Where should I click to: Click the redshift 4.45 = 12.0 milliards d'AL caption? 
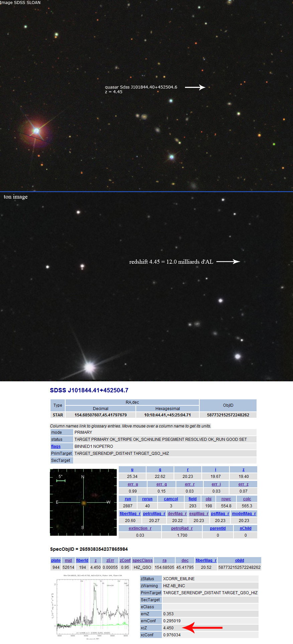pos(171,262)
